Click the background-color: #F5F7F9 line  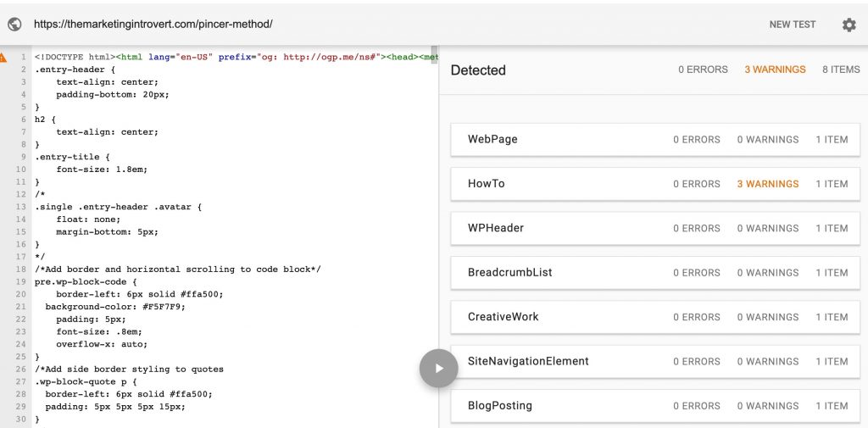115,306
